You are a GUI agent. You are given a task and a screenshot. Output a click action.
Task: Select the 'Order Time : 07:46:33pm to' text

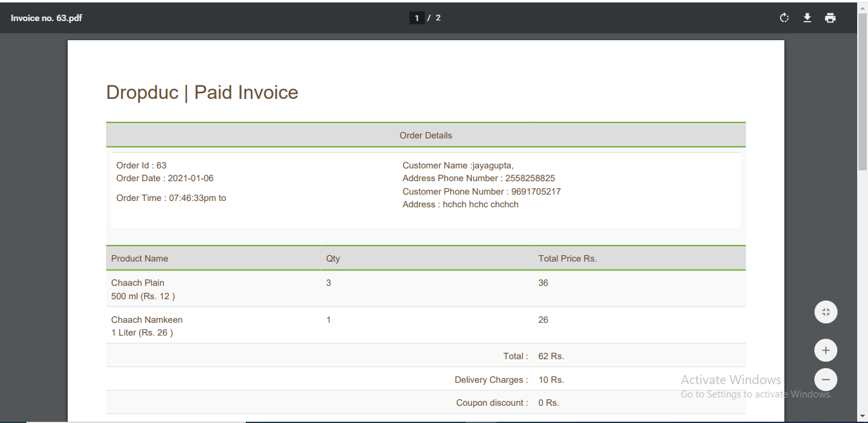coord(171,198)
